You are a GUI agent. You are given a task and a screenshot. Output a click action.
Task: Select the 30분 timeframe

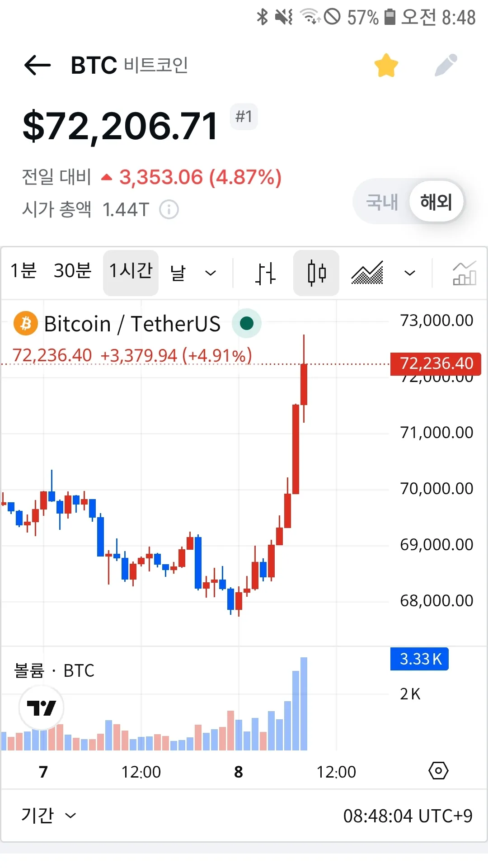[x=72, y=271]
